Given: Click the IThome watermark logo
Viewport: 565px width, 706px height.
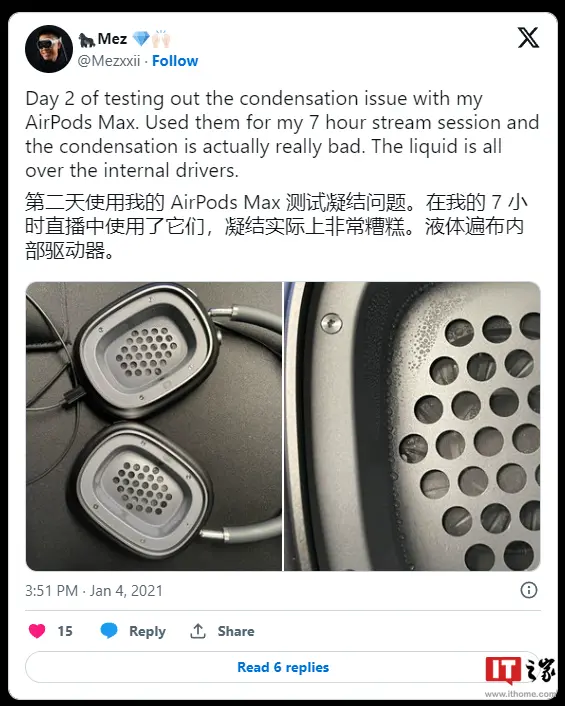Looking at the screenshot, I should tap(520, 675).
